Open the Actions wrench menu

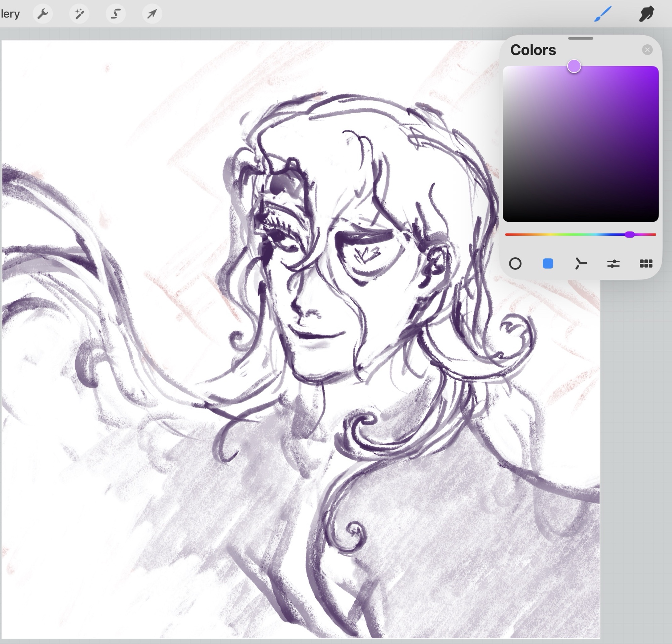43,14
